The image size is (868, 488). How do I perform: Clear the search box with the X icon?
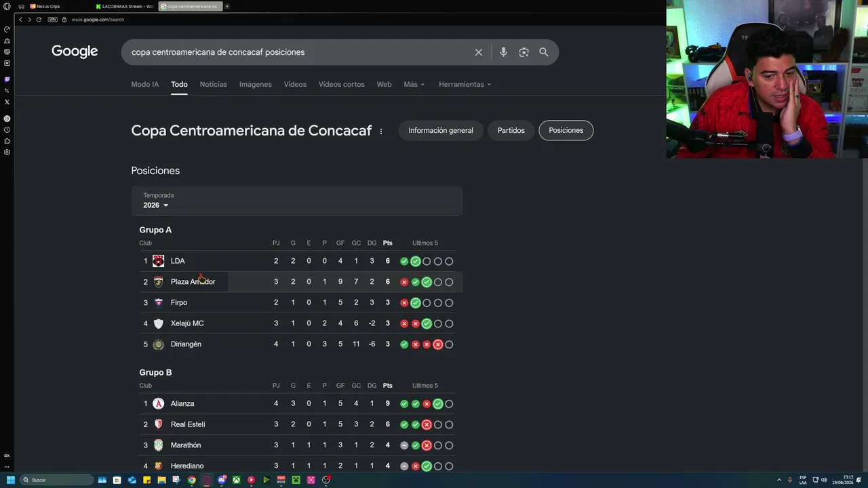click(479, 52)
